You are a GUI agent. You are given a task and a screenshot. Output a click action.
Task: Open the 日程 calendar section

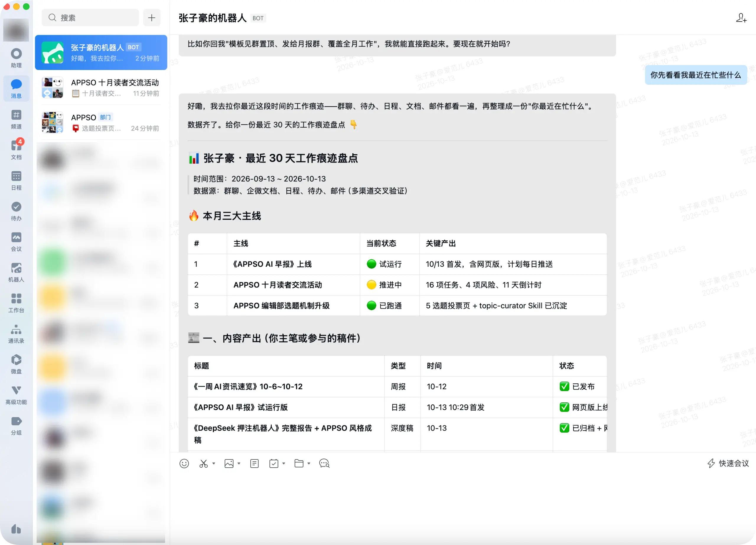coord(16,180)
